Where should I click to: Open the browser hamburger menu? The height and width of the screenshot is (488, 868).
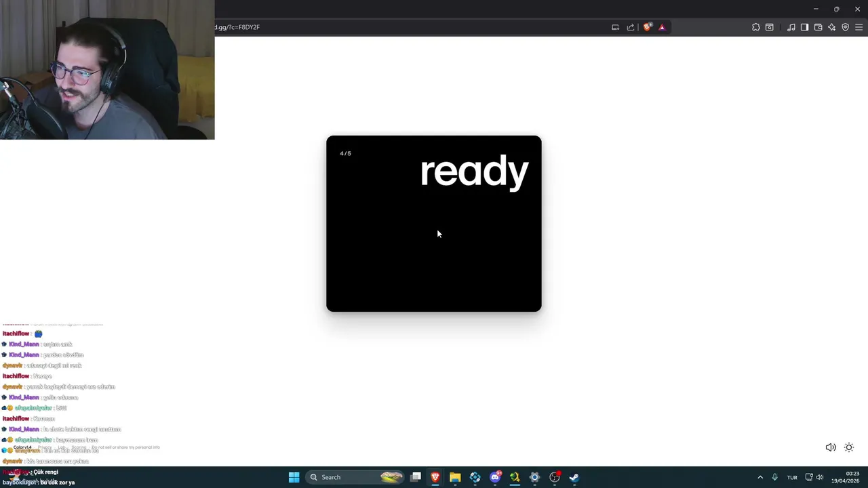[x=859, y=27]
